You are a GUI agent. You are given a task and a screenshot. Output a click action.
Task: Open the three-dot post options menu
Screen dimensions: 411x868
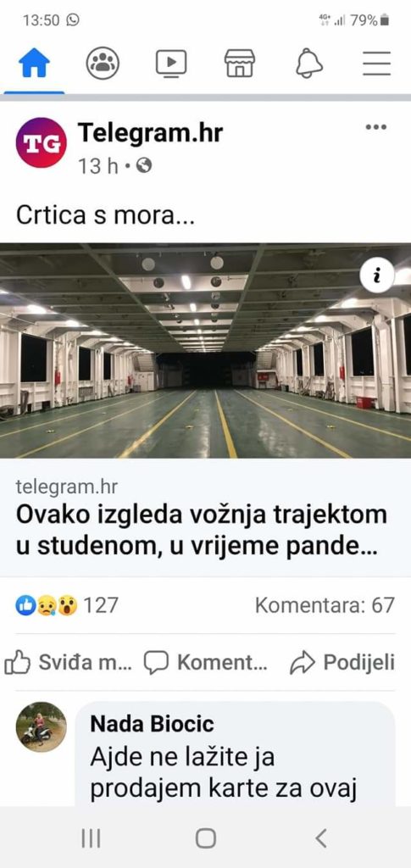(376, 127)
